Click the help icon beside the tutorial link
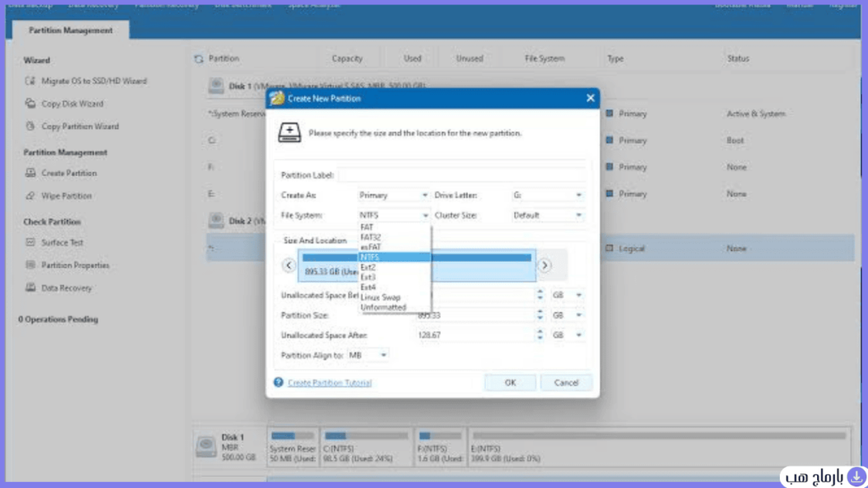The image size is (868, 488). (278, 382)
